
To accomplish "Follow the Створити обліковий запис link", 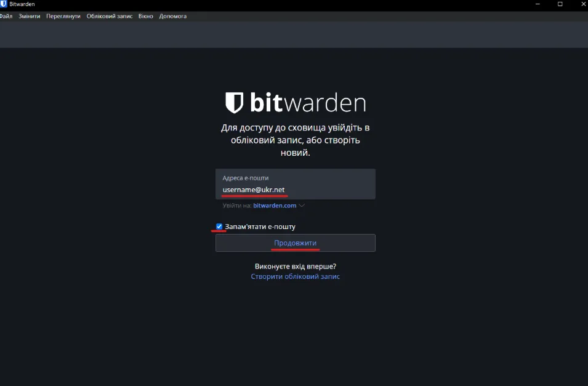I will pyautogui.click(x=295, y=276).
